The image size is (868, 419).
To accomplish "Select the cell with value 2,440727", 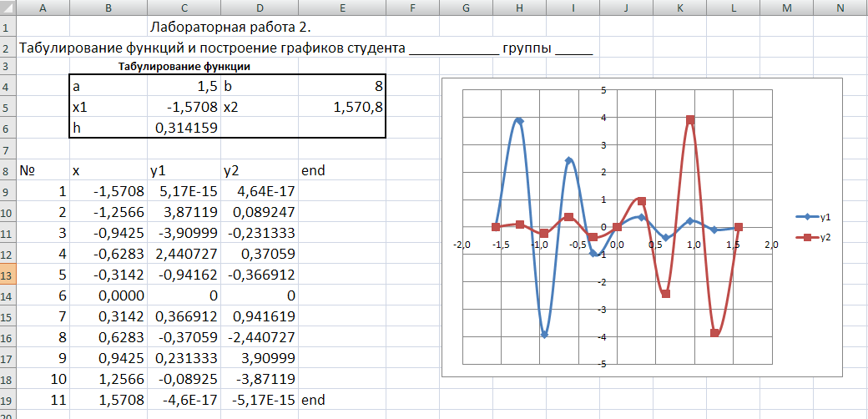I will point(184,254).
